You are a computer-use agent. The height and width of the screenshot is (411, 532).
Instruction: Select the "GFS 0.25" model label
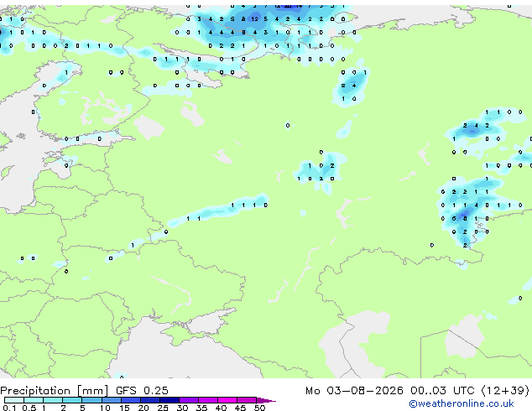(x=142, y=390)
